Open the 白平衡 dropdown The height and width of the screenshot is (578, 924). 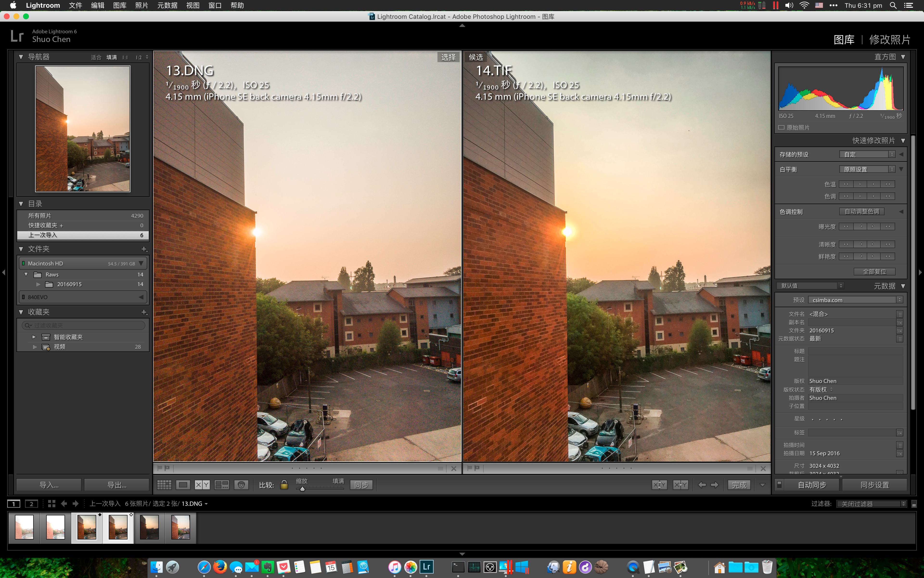point(867,169)
